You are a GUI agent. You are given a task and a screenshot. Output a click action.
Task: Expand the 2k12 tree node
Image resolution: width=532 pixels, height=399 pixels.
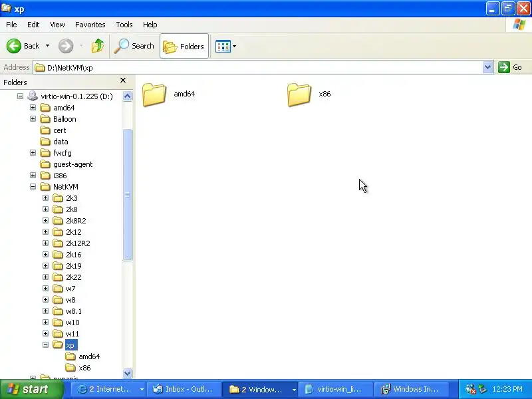point(45,231)
